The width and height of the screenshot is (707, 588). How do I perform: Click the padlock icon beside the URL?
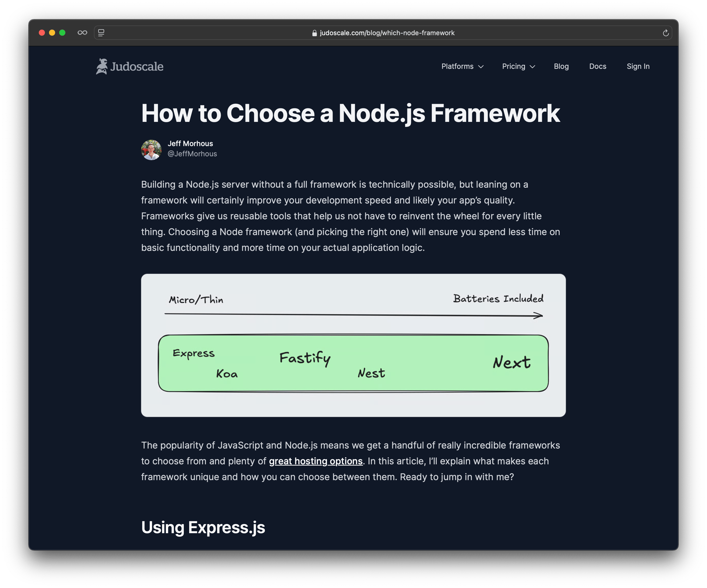pos(314,33)
